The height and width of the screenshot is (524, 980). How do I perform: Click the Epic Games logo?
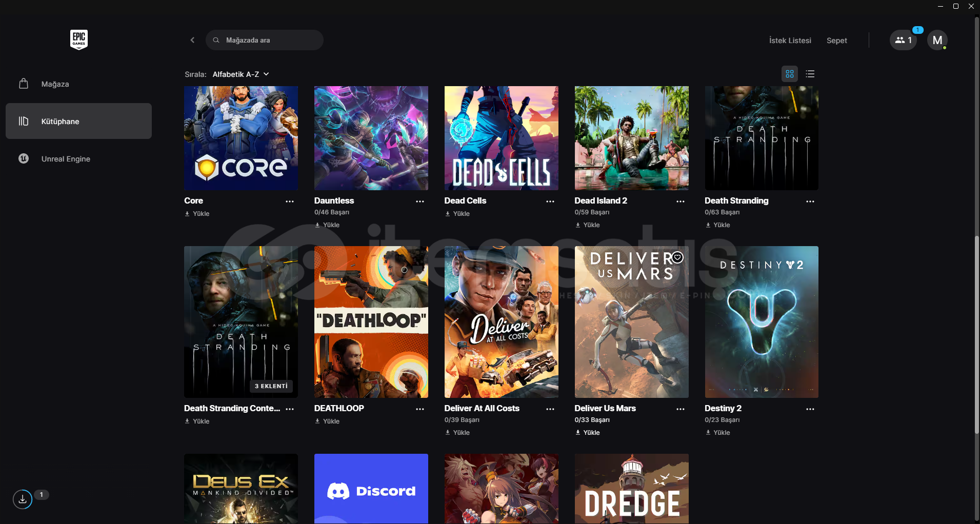pos(79,39)
